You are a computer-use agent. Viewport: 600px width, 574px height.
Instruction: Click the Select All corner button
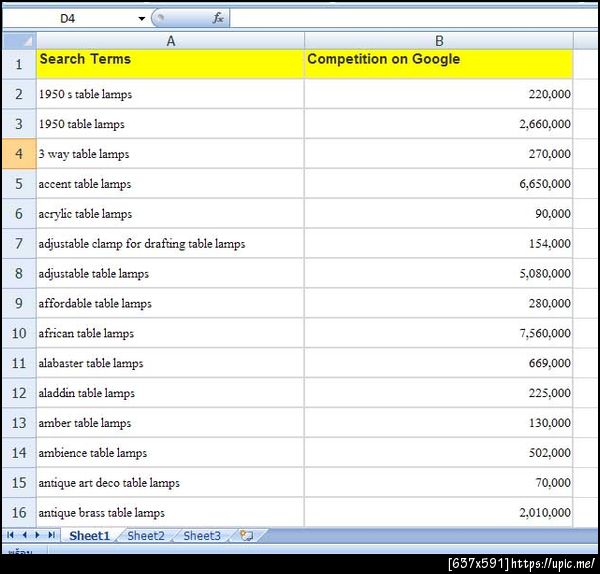[20, 41]
